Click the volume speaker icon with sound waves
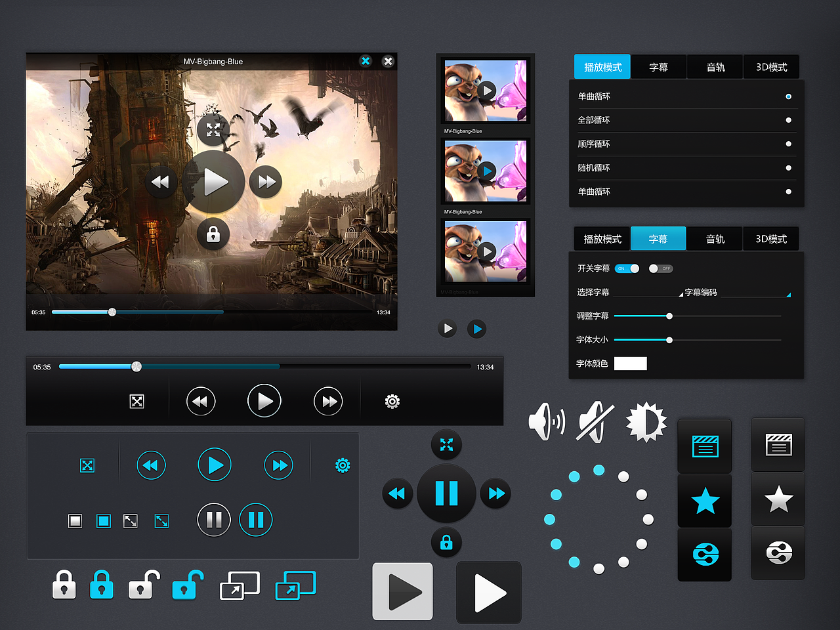Screen dimensions: 840x630 coord(547,421)
